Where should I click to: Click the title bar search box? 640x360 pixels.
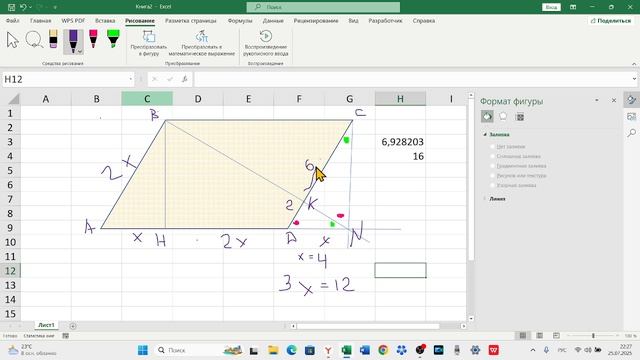point(323,7)
